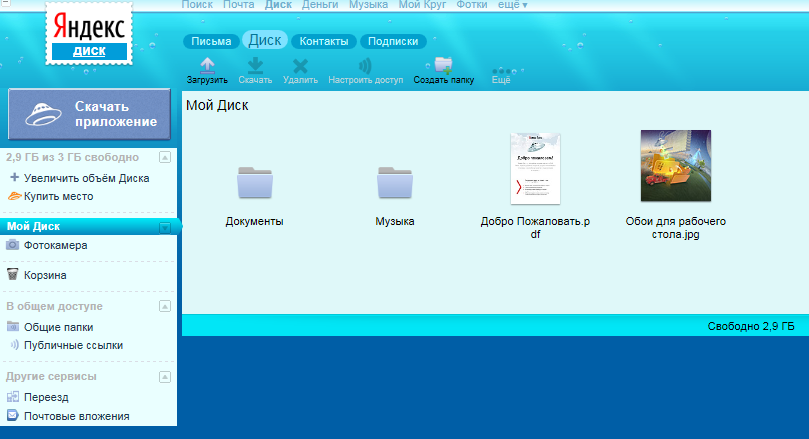The height and width of the screenshot is (439, 809).
Task: Go to Поиск in top navigation
Action: pyautogui.click(x=197, y=5)
